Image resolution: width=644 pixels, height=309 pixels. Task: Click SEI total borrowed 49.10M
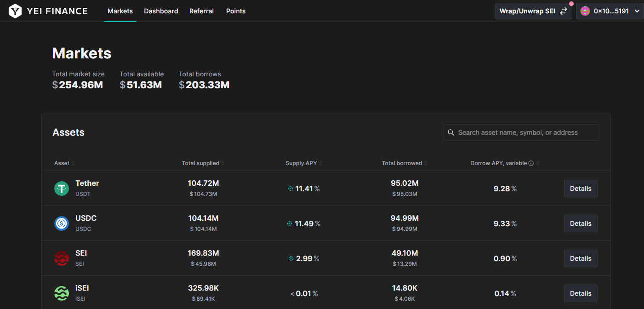(x=405, y=253)
